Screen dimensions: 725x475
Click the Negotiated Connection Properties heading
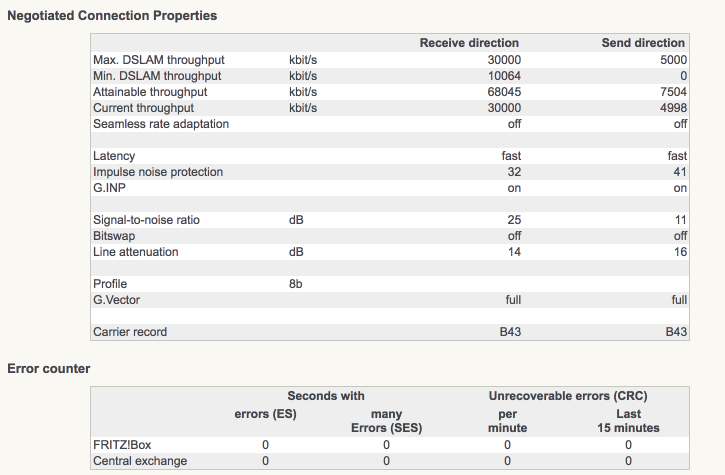(112, 17)
